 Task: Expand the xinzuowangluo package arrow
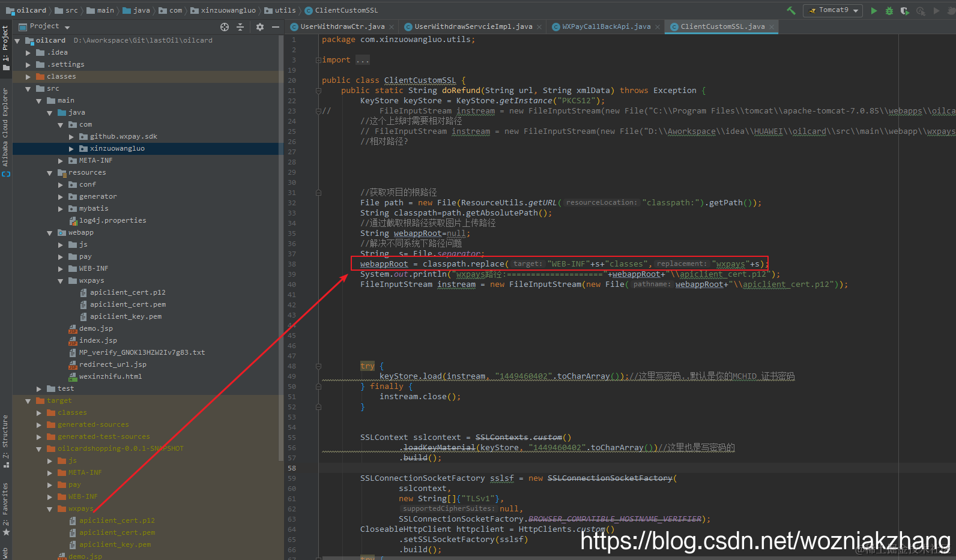pyautogui.click(x=71, y=149)
